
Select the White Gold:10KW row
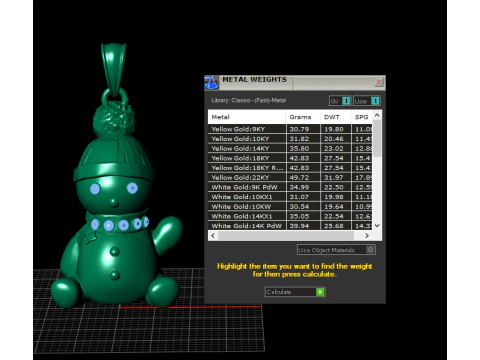pyautogui.click(x=290, y=206)
